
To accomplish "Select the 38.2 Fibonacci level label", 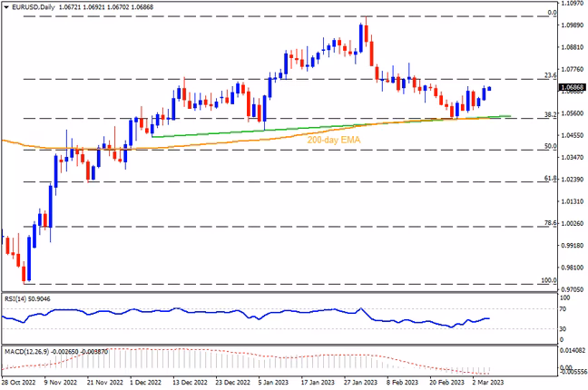I will pos(550,114).
